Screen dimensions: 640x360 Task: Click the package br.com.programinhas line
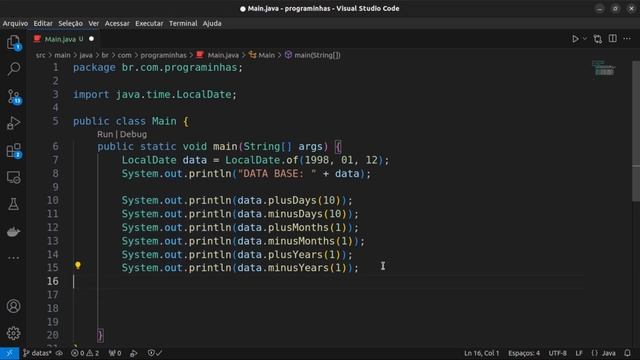click(x=158, y=67)
